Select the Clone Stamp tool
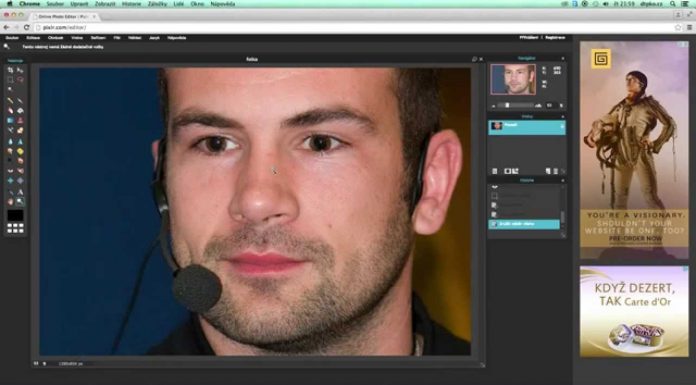 20,120
